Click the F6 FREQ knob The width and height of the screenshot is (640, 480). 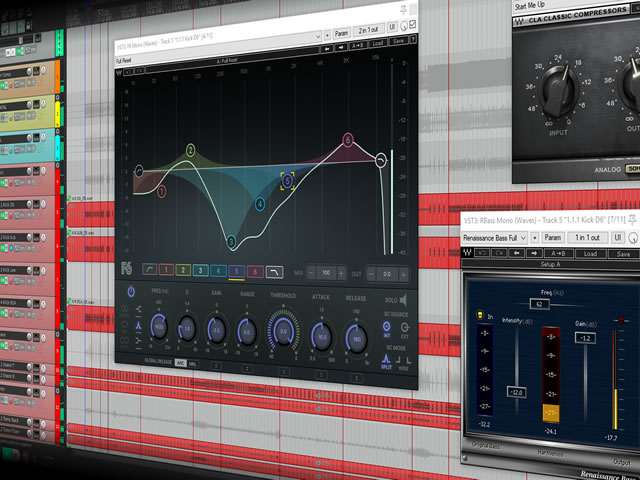tap(159, 326)
